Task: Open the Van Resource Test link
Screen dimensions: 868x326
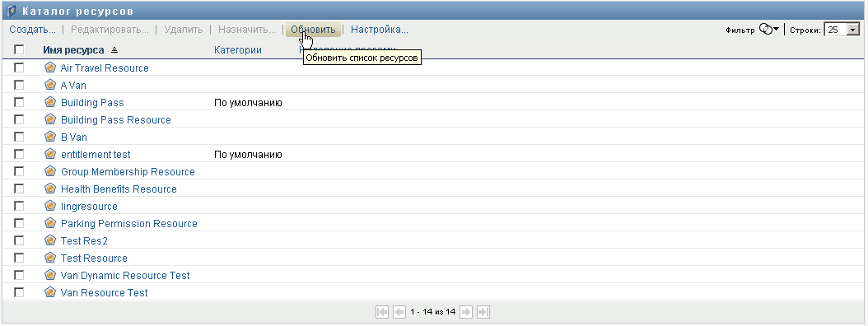Action: tap(104, 292)
